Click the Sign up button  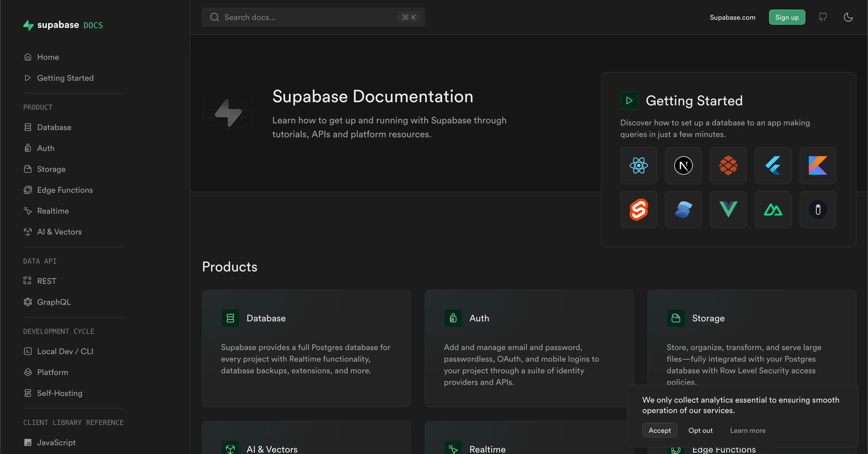click(787, 17)
